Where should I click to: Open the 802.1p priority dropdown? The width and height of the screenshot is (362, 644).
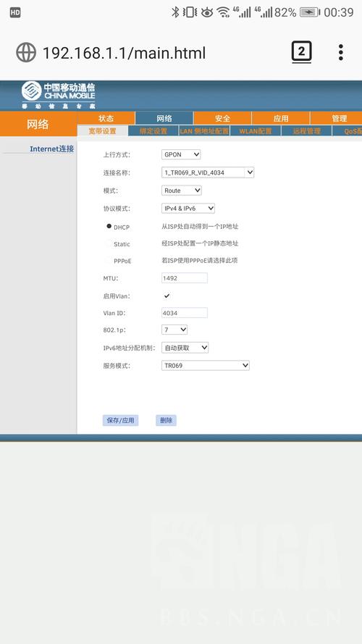[174, 330]
